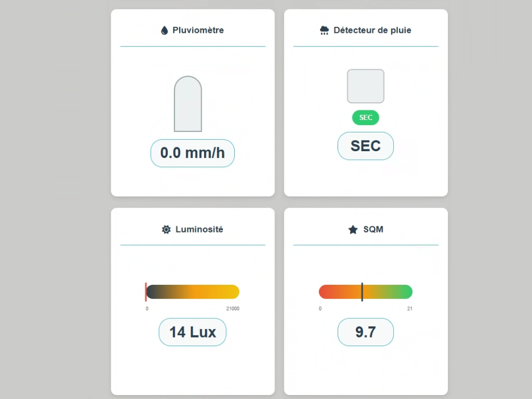Select the large SEC value box

365,146
